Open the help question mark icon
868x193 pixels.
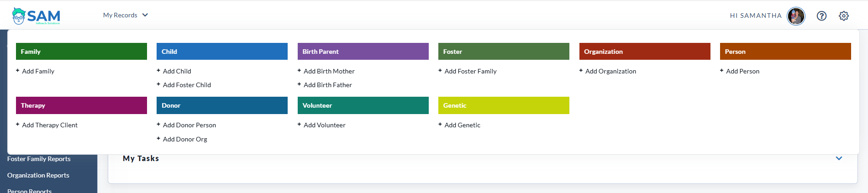click(821, 16)
